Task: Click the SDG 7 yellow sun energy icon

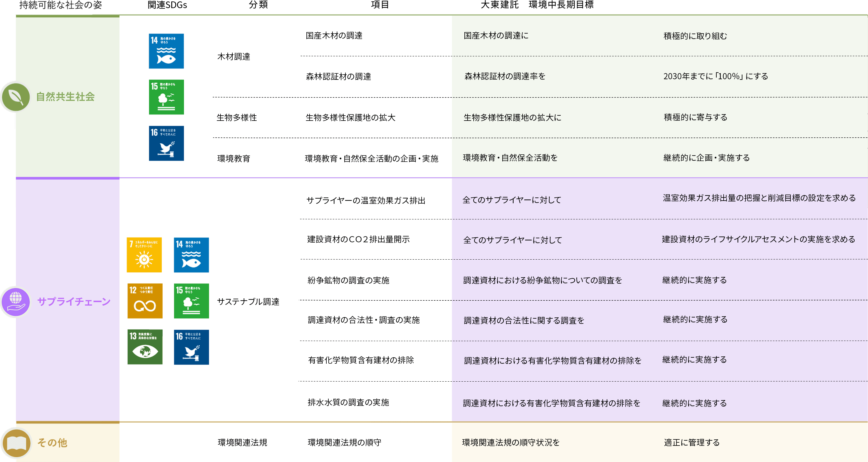Action: click(x=144, y=255)
